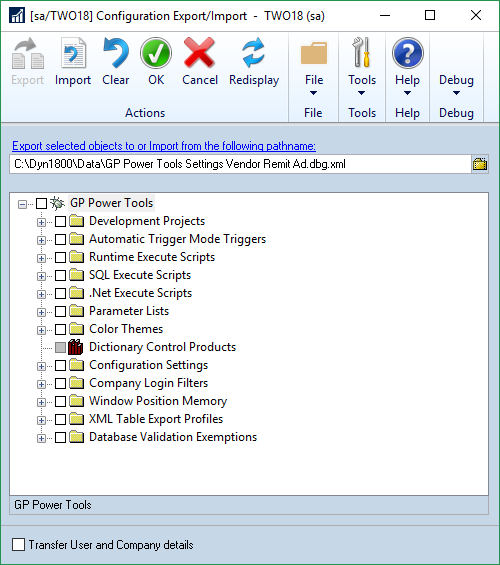The height and width of the screenshot is (565, 500).
Task: Expand the Color Themes node
Action: pos(41,330)
